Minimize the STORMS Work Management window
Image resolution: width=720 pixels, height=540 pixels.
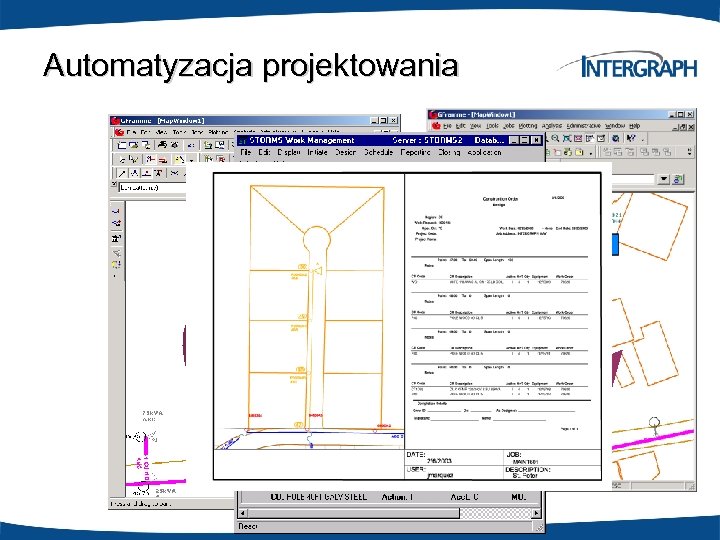point(514,140)
